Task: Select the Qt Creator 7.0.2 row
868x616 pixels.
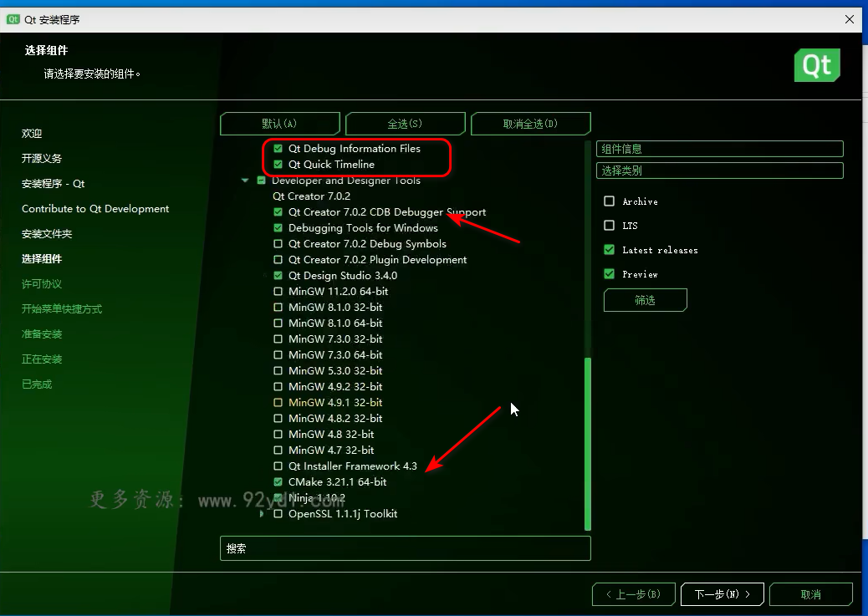Action: coord(311,196)
